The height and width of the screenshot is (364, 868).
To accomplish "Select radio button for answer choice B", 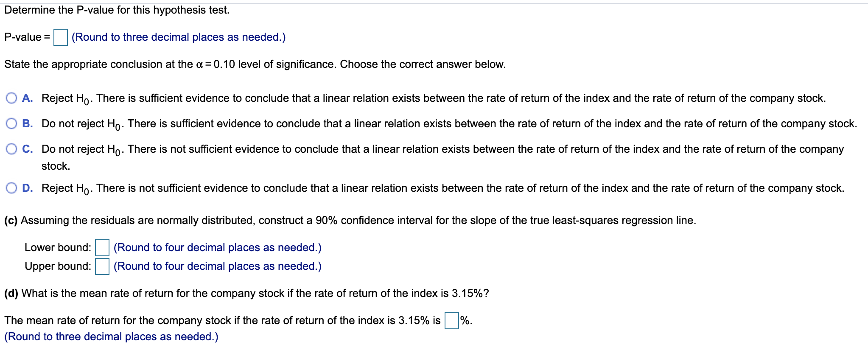I will tap(11, 123).
